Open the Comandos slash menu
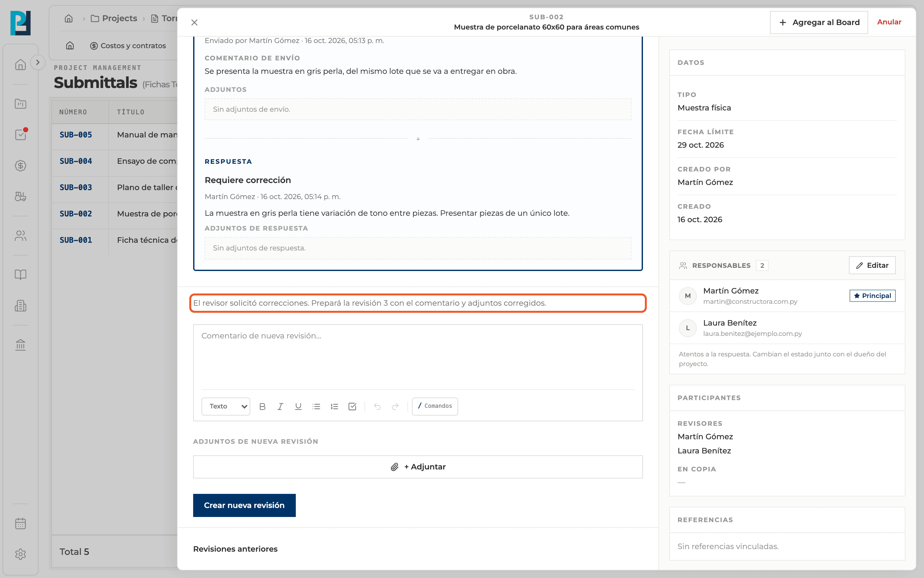The width and height of the screenshot is (924, 578). tap(435, 406)
